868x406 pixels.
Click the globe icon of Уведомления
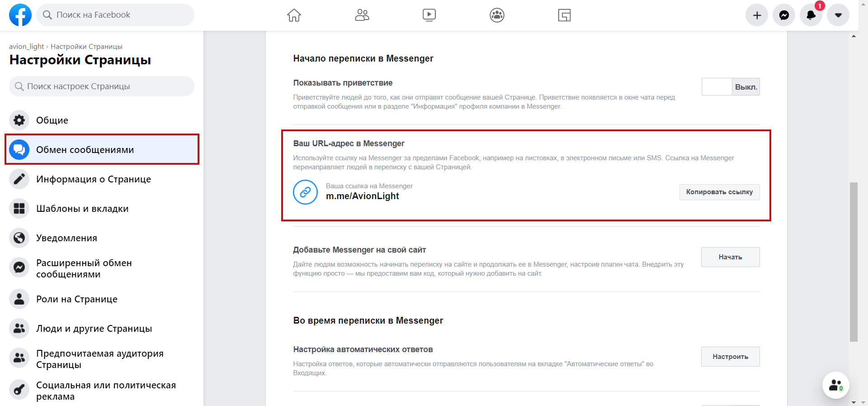pos(19,238)
